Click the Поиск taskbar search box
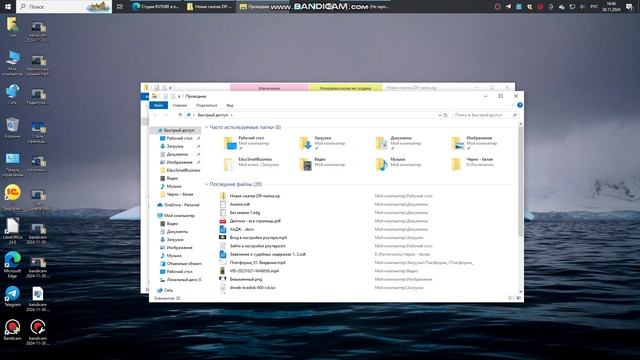 point(64,7)
